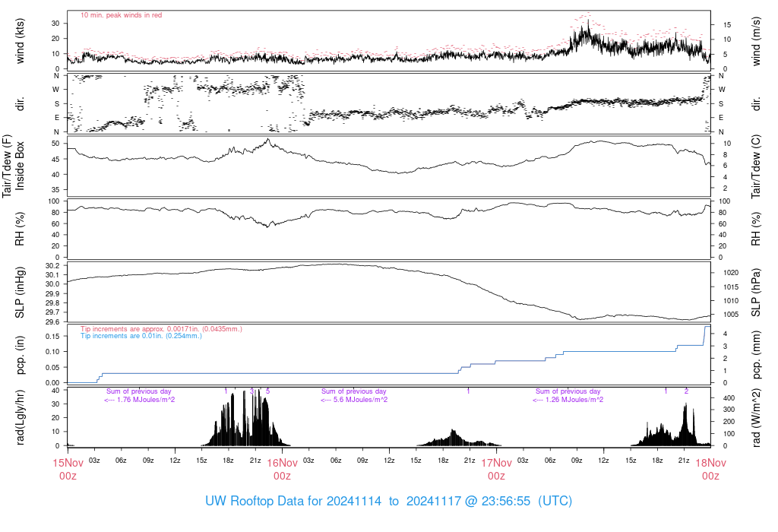Click the '400' tick on the W/m^2 axis

[x=729, y=398]
